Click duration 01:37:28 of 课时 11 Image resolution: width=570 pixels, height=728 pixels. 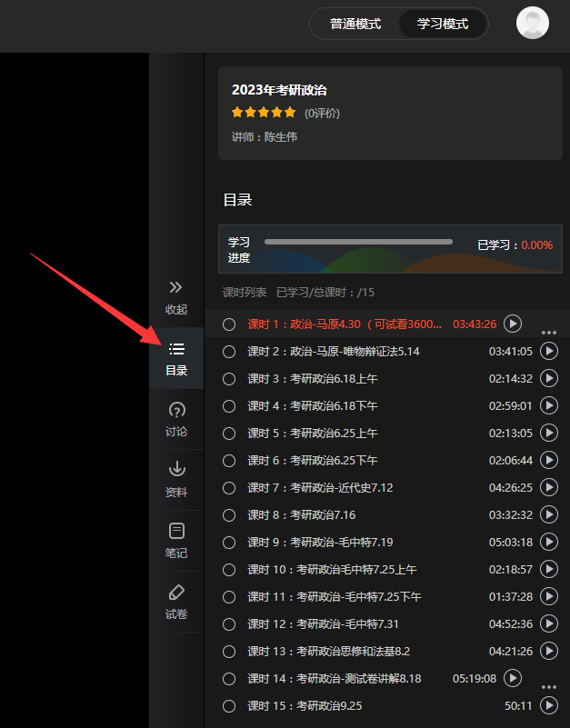click(x=511, y=597)
